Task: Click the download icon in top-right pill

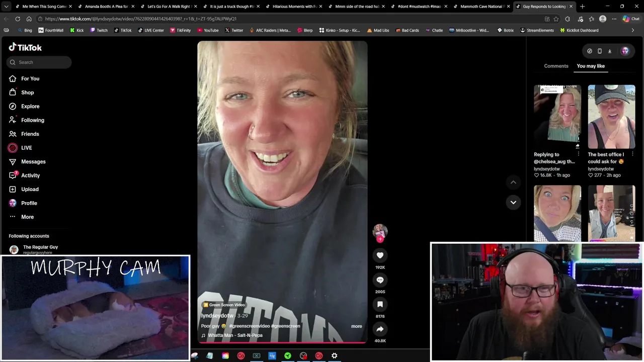Action: [x=609, y=51]
